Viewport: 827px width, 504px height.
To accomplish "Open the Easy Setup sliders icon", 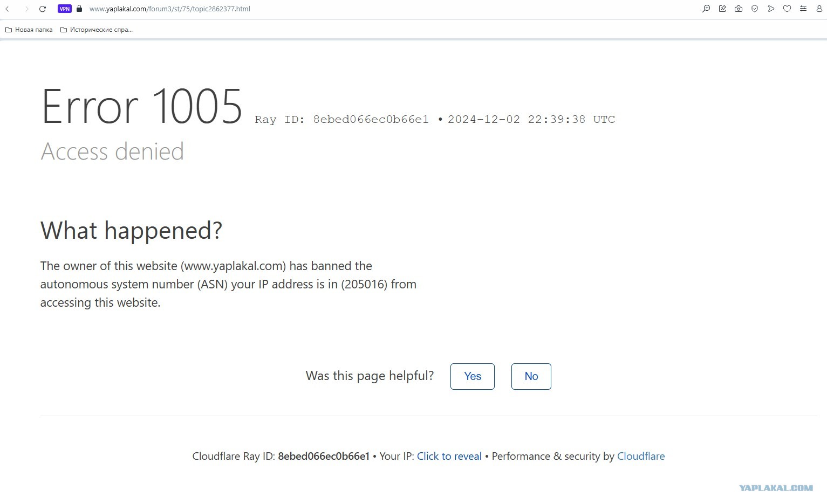I will click(803, 9).
